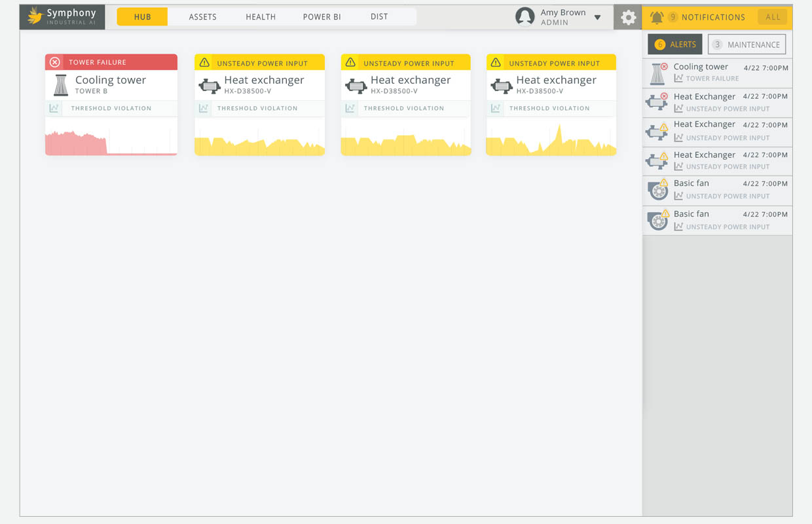
Task: Open the Cooling tower Tower Failure alert
Action: pos(717,73)
